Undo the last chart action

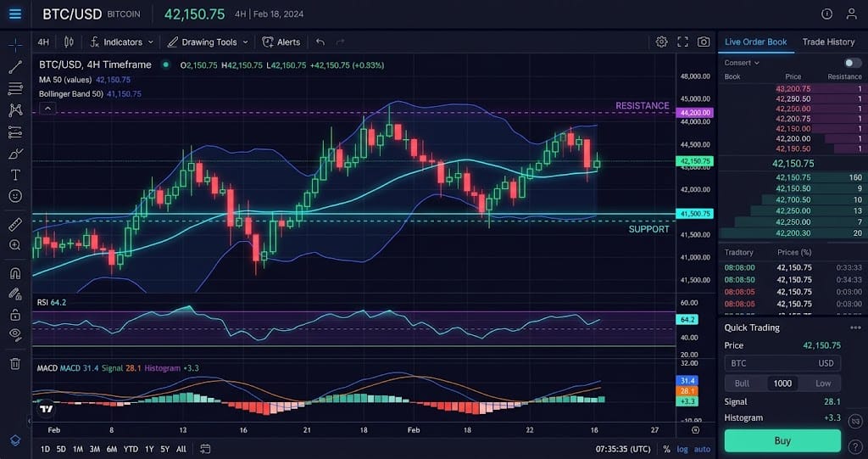point(320,42)
